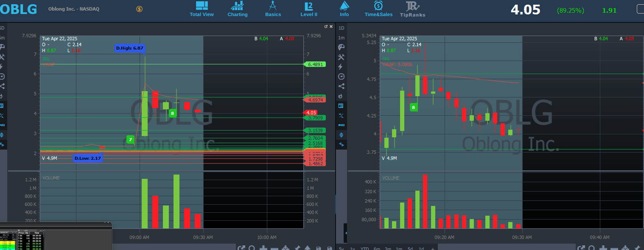The height and width of the screenshot is (250, 644).
Task: Open the right chart drawing tools
Action: 341,57
